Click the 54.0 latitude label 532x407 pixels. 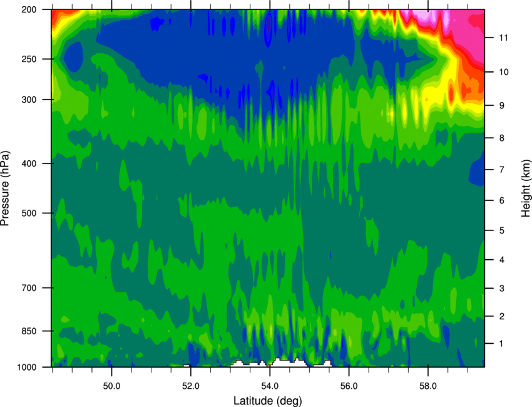[x=270, y=386]
